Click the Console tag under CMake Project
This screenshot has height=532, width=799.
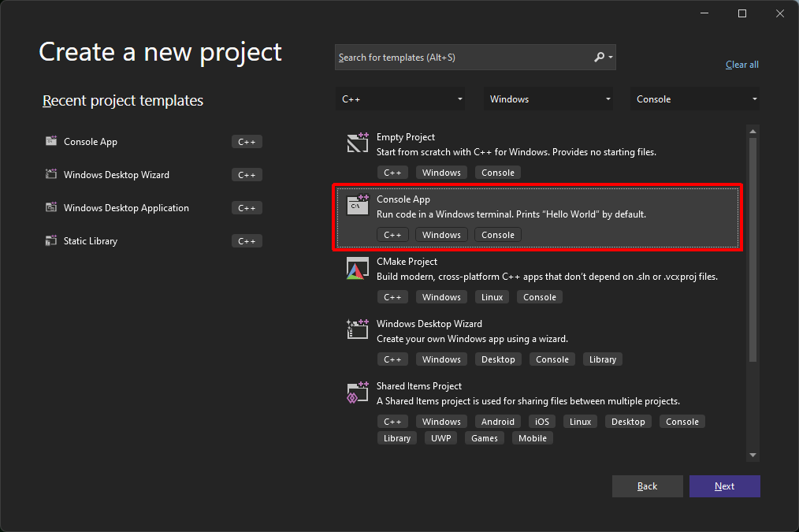(539, 297)
